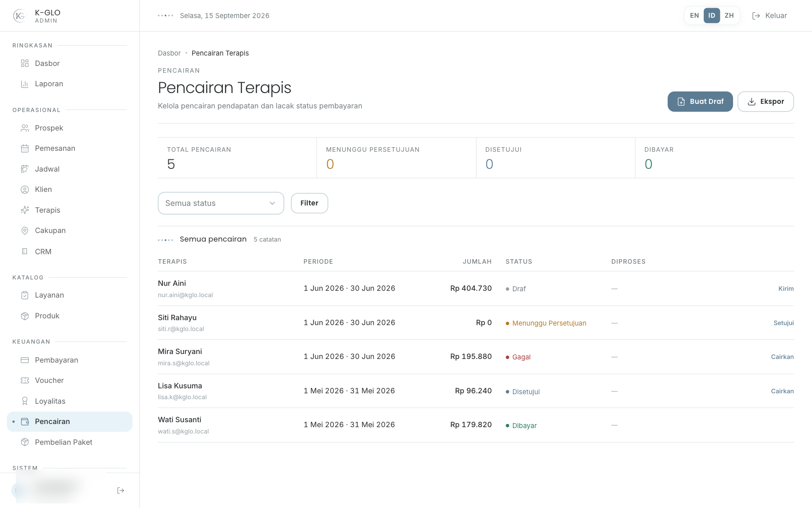Click the logout icon in sidebar footer
The height and width of the screenshot is (508, 812).
click(120, 490)
